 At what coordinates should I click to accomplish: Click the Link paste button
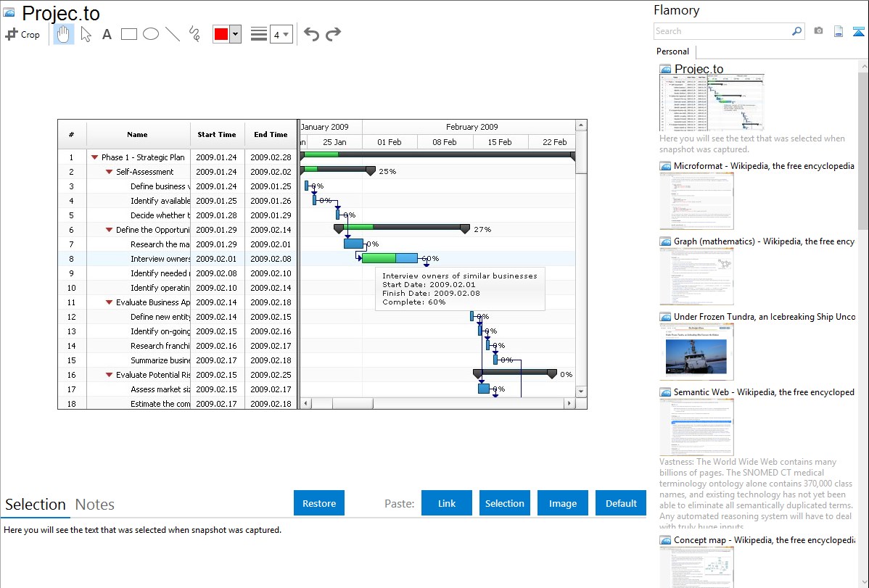tap(447, 503)
